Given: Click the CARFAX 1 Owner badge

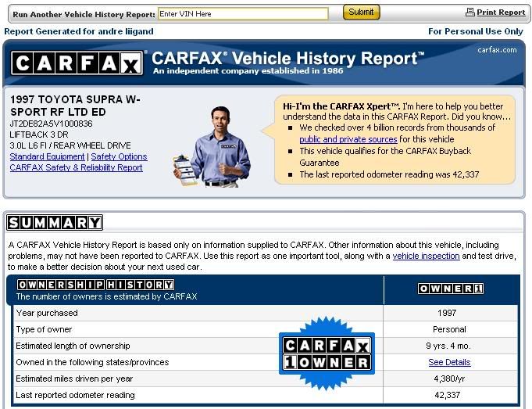Looking at the screenshot, I should coord(327,353).
